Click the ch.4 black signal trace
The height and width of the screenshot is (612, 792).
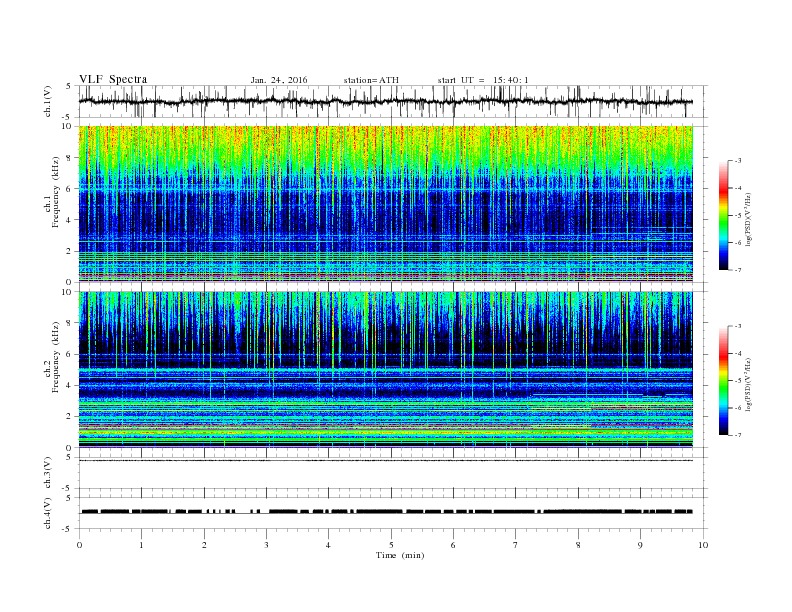tap(387, 512)
